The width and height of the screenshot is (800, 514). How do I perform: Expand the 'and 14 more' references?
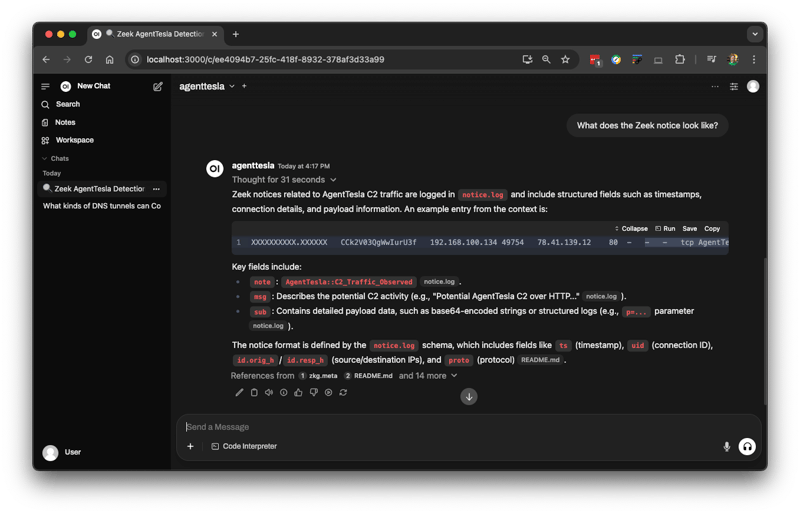tap(428, 376)
